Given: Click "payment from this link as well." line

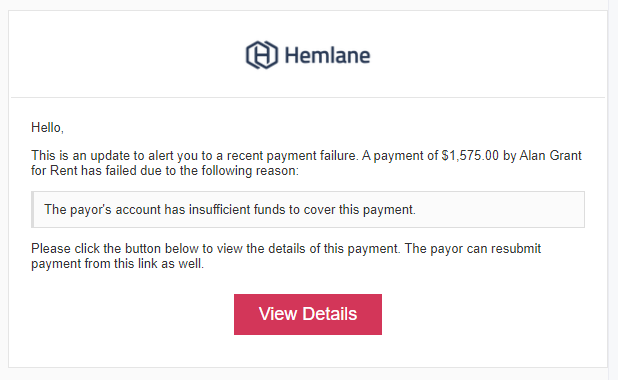Looking at the screenshot, I should pos(117,264).
